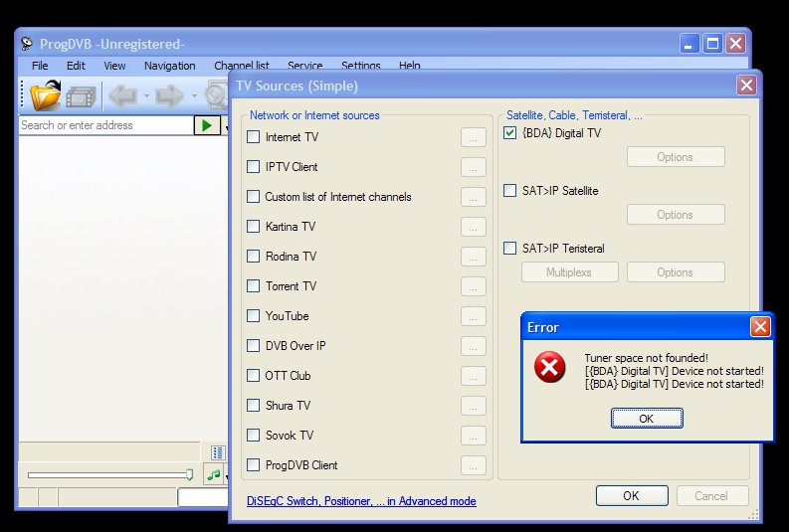Uncheck the {BDA} Digital TV checkbox

click(510, 133)
